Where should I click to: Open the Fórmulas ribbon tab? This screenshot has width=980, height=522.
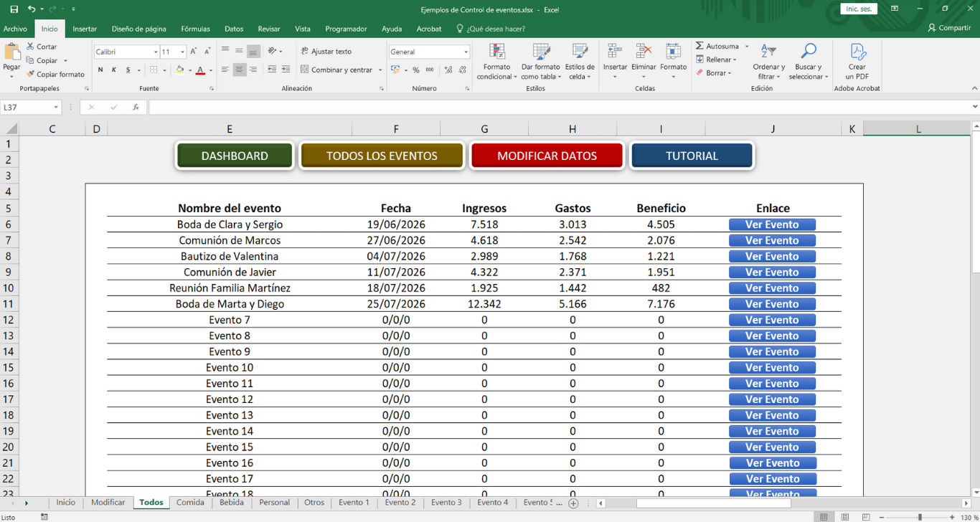(195, 29)
